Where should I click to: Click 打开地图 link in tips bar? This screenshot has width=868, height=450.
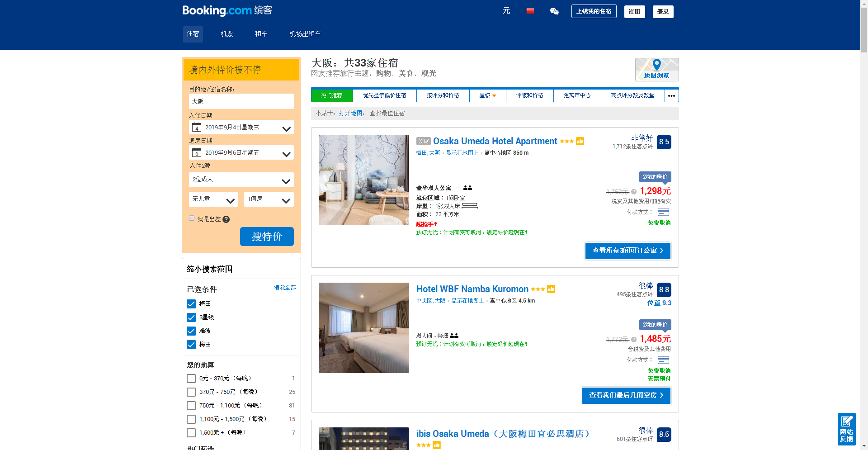tap(350, 114)
